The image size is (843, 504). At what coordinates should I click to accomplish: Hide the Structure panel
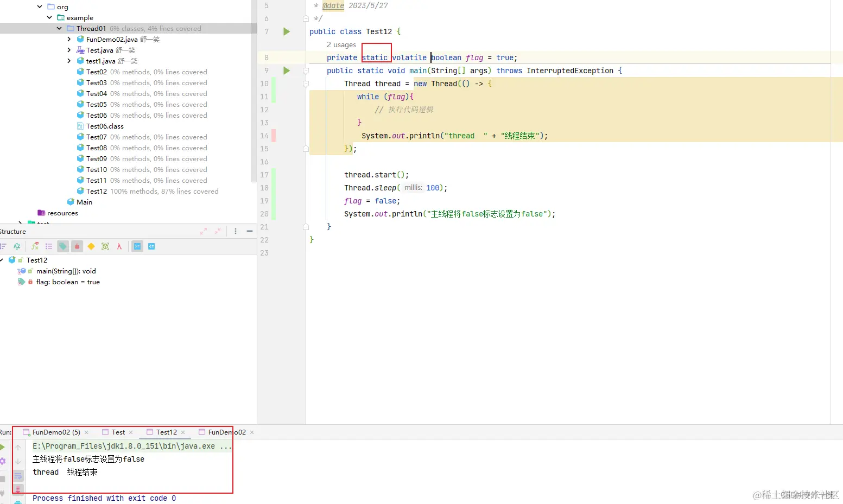250,231
